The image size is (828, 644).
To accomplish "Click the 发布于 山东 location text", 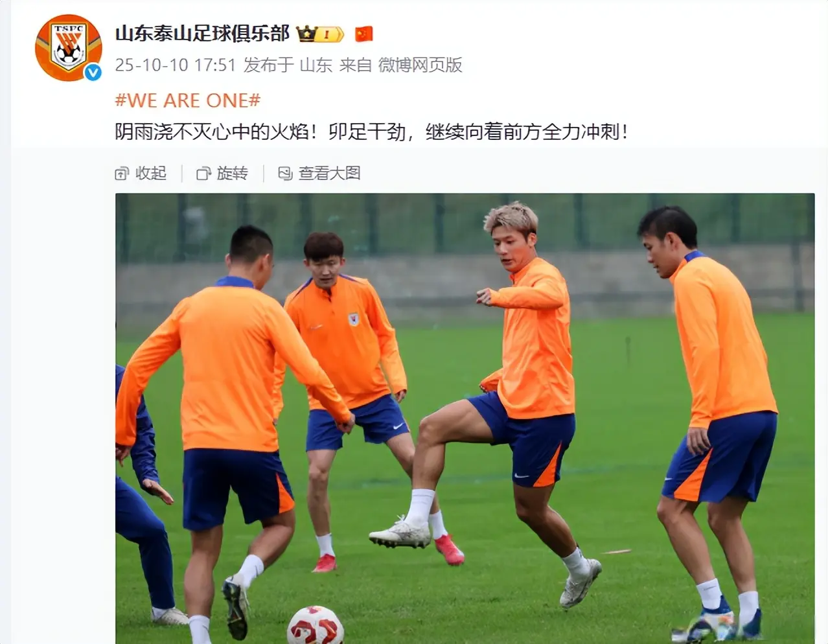I will [288, 65].
